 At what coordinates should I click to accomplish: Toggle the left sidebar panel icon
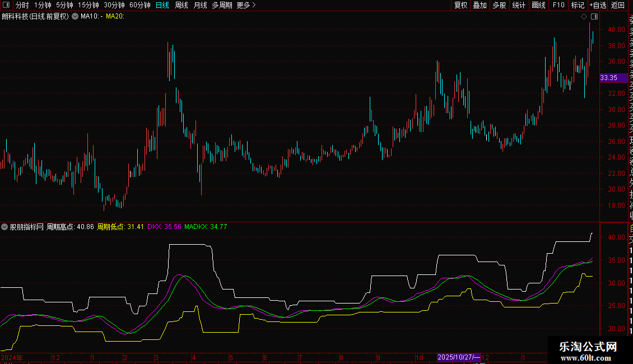(6, 5)
